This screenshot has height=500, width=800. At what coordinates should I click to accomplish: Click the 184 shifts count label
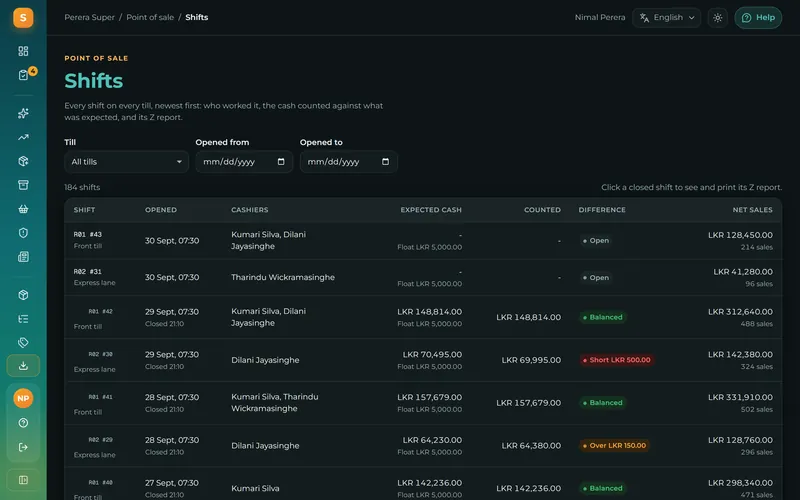tap(82, 187)
